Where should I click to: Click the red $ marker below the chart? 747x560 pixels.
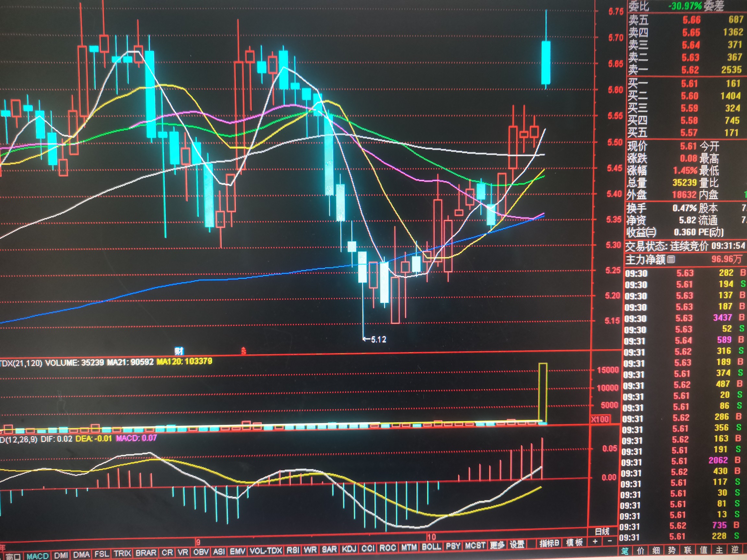coord(243,351)
